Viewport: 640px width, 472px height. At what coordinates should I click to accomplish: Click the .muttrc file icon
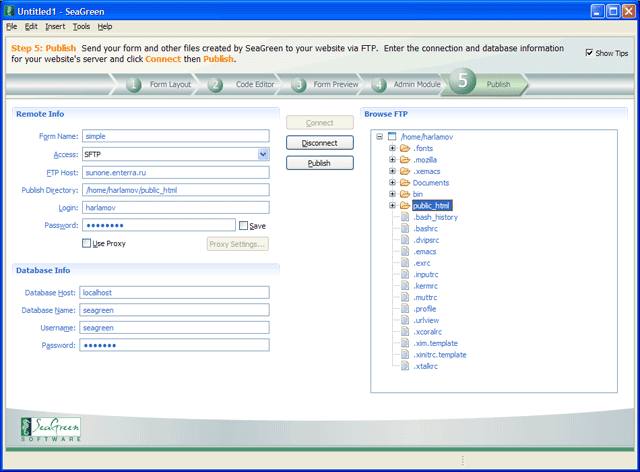point(405,297)
